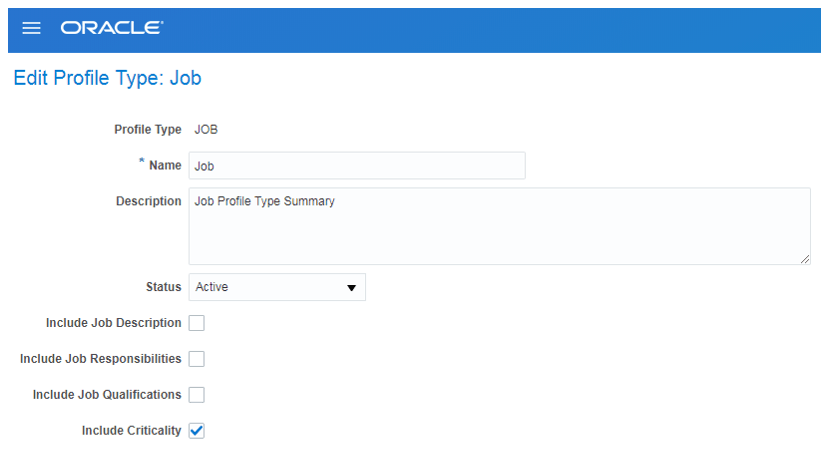Open the Status dropdown showing Active
The height and width of the screenshot is (455, 827).
(277, 287)
